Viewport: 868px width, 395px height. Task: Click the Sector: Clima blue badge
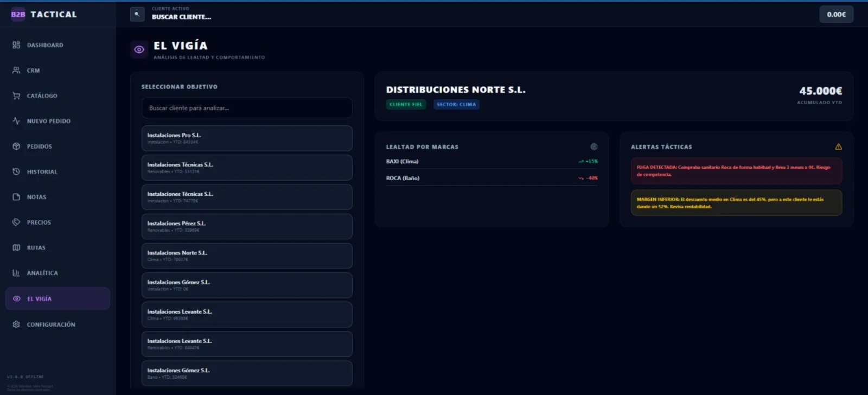click(x=456, y=104)
